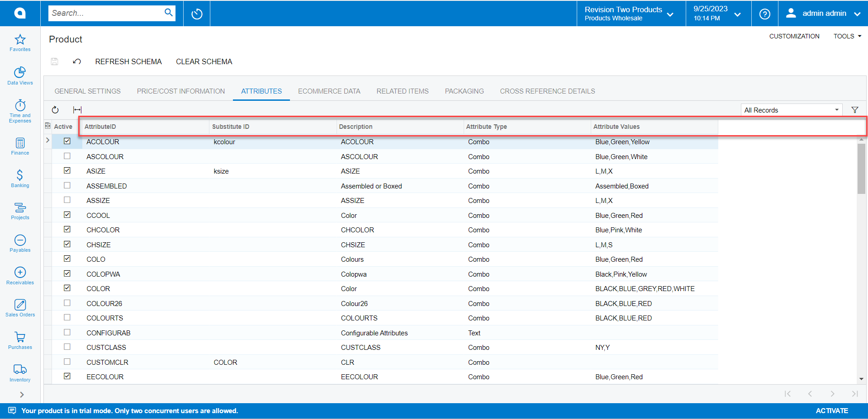Check the Active box for COLOUR26

pyautogui.click(x=67, y=302)
